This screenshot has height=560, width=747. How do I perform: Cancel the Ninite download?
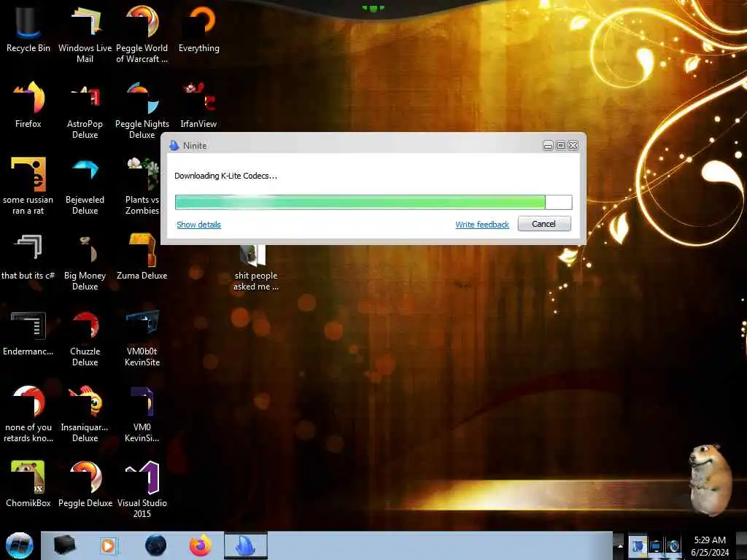point(544,224)
